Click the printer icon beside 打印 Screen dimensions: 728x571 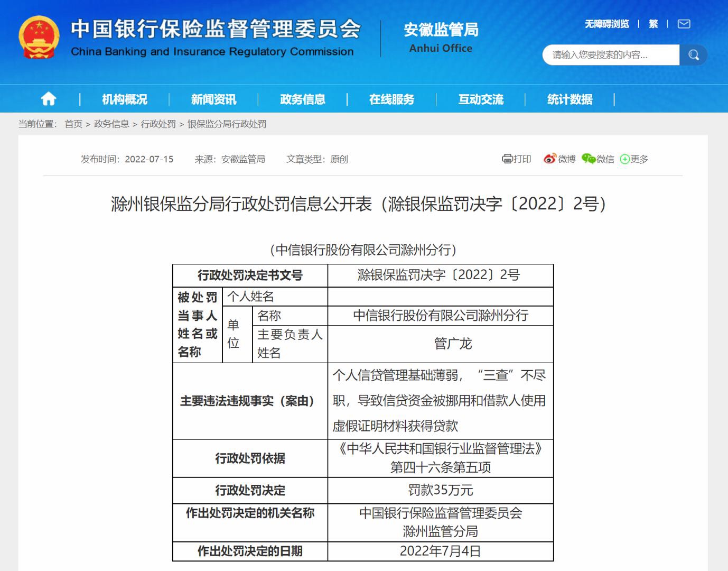[507, 159]
